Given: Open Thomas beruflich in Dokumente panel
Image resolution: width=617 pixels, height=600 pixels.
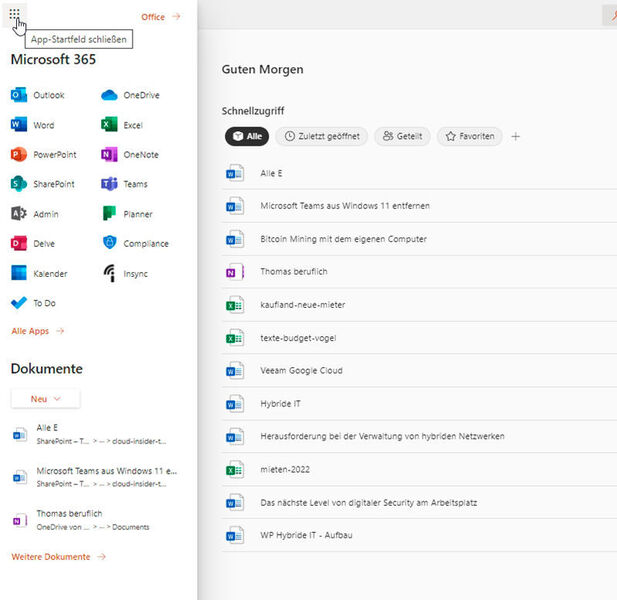Looking at the screenshot, I should (x=94, y=520).
